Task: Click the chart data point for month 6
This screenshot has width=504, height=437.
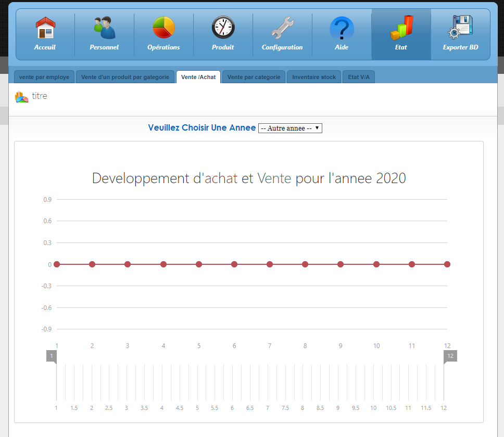Action: [x=234, y=264]
